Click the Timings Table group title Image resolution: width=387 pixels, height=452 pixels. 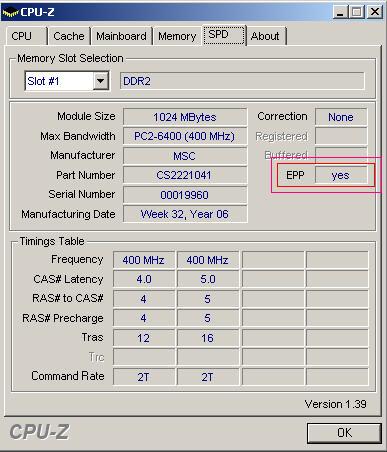(x=52, y=241)
